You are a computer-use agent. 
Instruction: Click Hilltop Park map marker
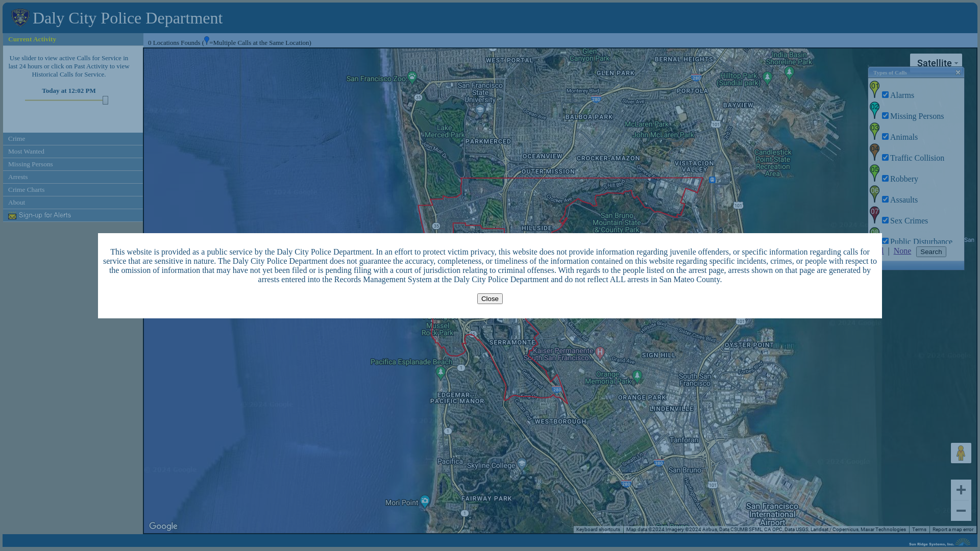click(767, 78)
